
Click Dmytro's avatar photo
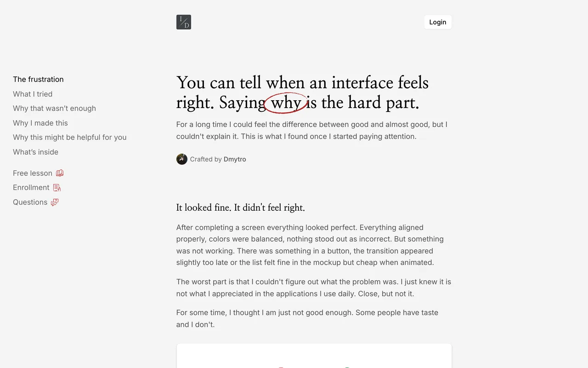point(182,159)
